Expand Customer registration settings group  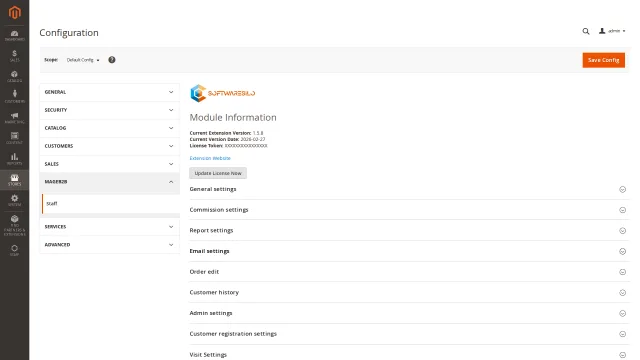409,334
